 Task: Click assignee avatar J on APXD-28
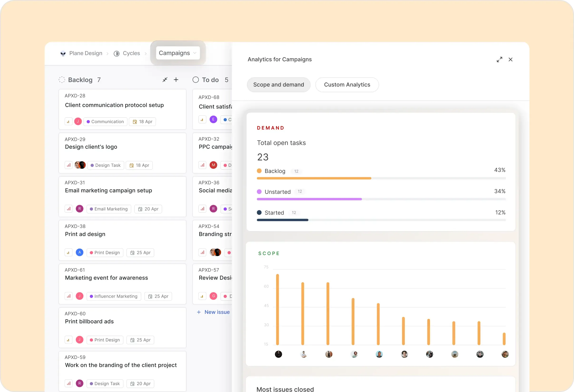point(78,121)
